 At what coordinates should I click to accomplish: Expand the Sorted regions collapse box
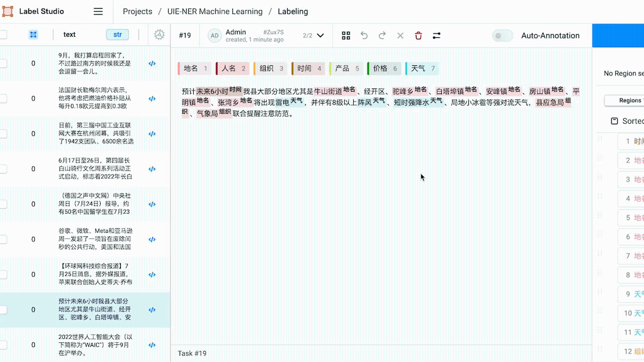point(614,121)
